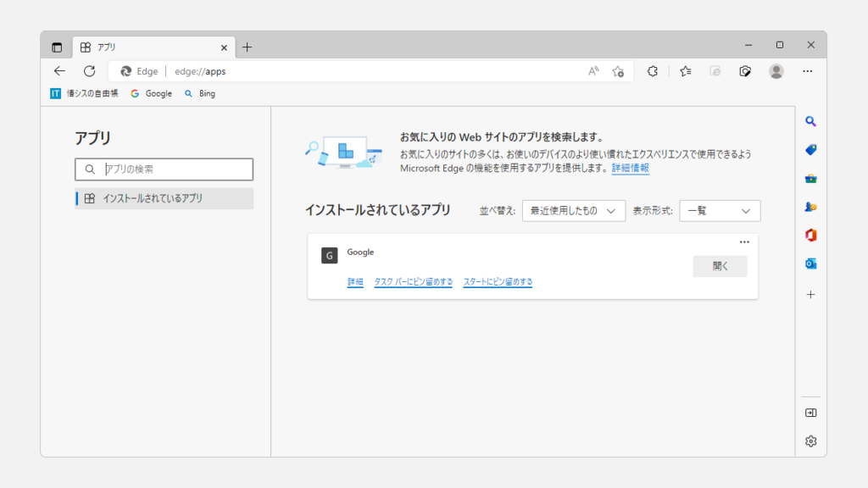
Task: Expand the 並べ替え sort dropdown
Action: (573, 211)
